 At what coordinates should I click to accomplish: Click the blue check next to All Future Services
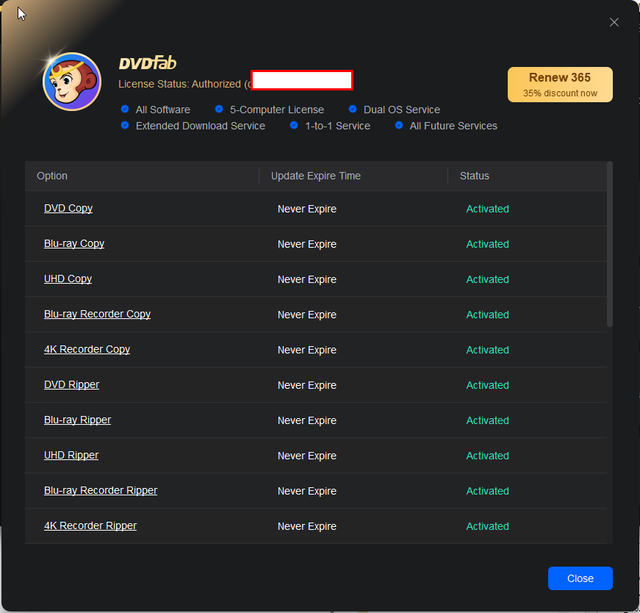[399, 125]
